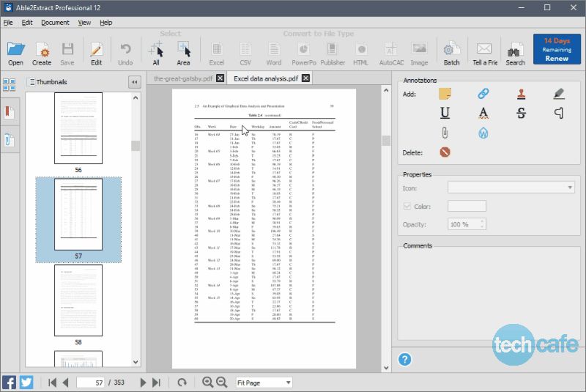Share on Twitter via status bar

pos(26,382)
